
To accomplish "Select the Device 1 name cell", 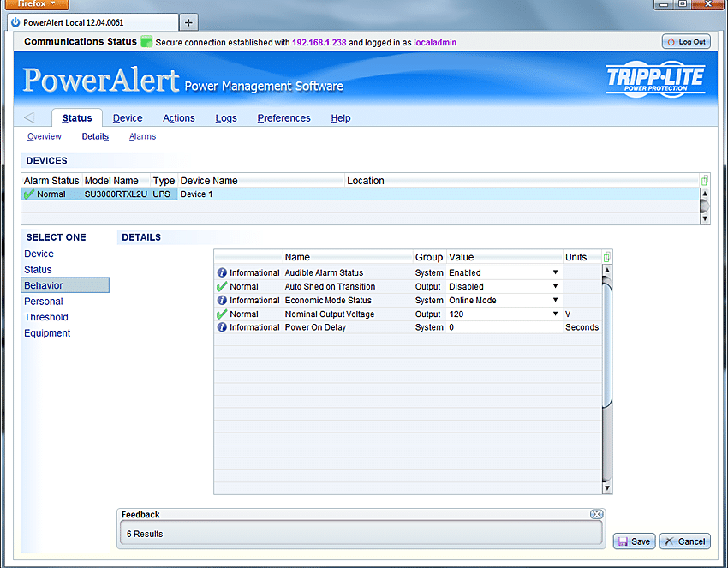I will click(x=261, y=194).
